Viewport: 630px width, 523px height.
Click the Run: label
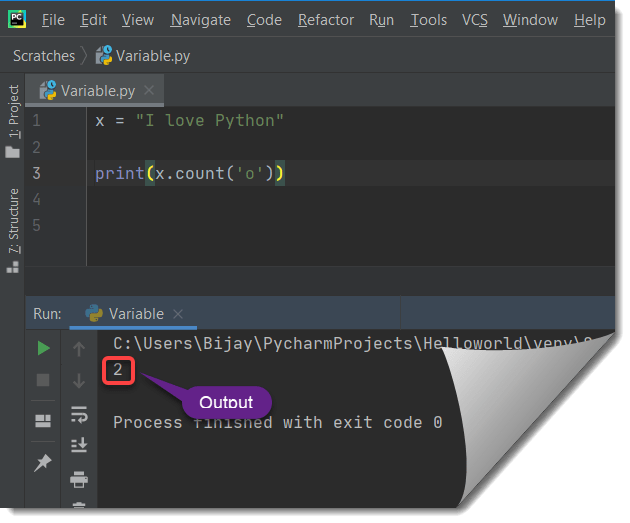(47, 314)
